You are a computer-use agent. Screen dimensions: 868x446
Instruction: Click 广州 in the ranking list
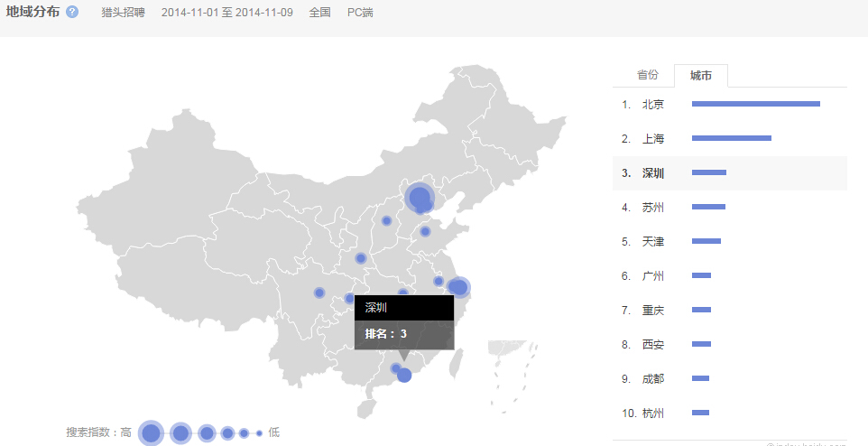pyautogui.click(x=653, y=276)
